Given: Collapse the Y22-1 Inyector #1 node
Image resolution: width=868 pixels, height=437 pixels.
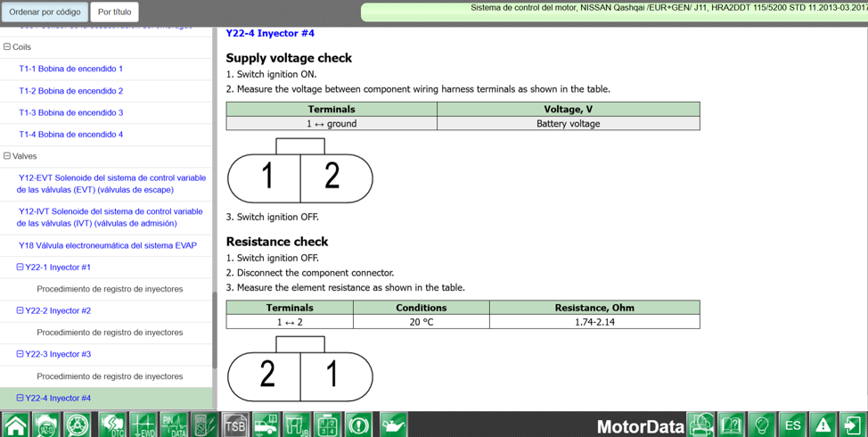Looking at the screenshot, I should pos(20,267).
